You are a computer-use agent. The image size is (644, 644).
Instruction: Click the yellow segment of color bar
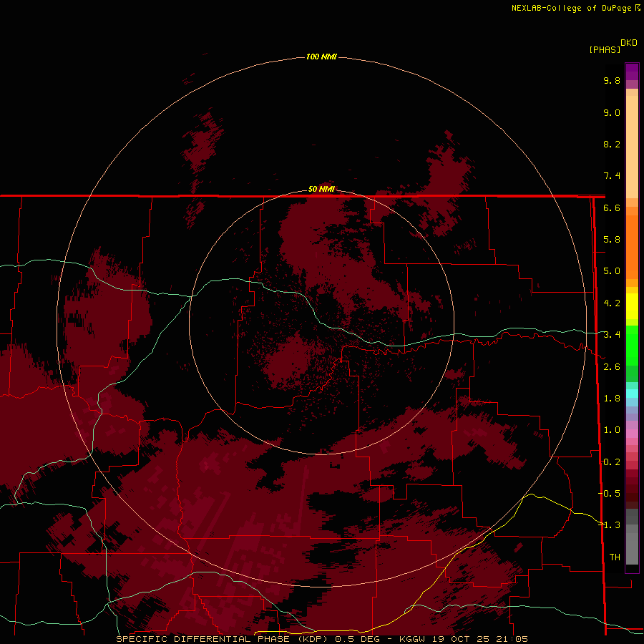pyautogui.click(x=632, y=306)
